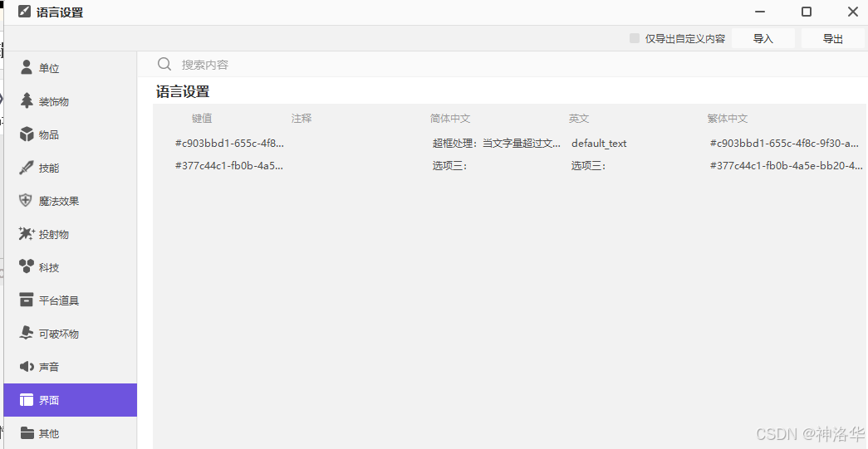Click the 导入 button
Screen dimensions: 868x449
[x=763, y=39]
